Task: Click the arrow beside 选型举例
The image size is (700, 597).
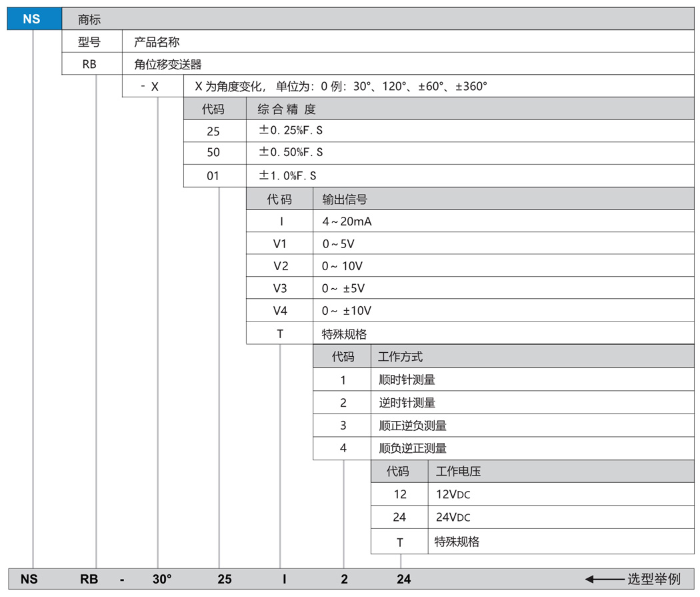Action: coord(604,578)
